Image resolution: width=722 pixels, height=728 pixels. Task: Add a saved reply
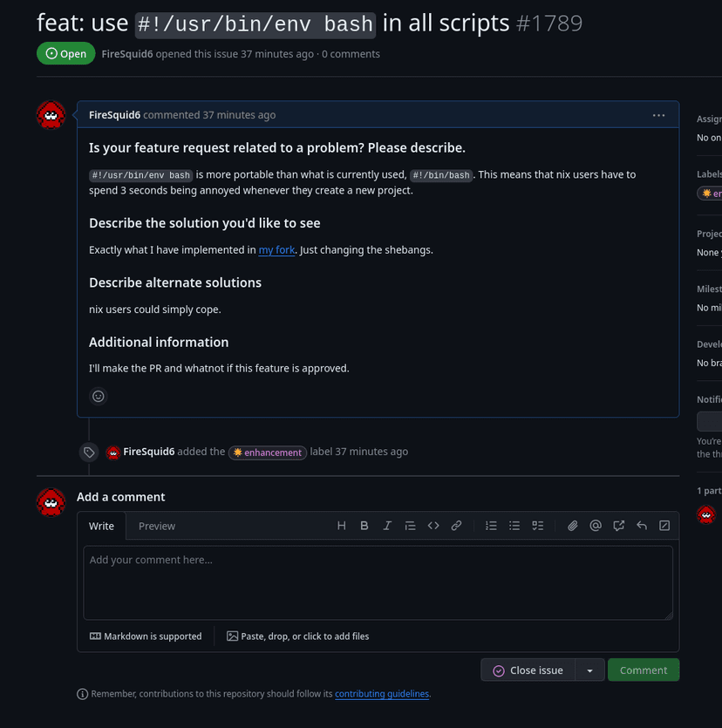pyautogui.click(x=641, y=526)
